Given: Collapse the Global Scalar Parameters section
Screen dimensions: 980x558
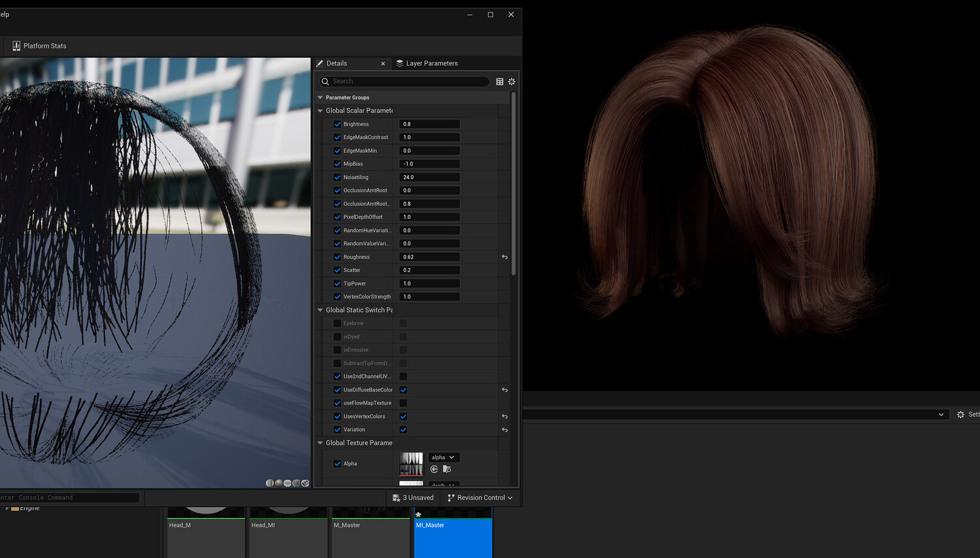Looking at the screenshot, I should 320,111.
